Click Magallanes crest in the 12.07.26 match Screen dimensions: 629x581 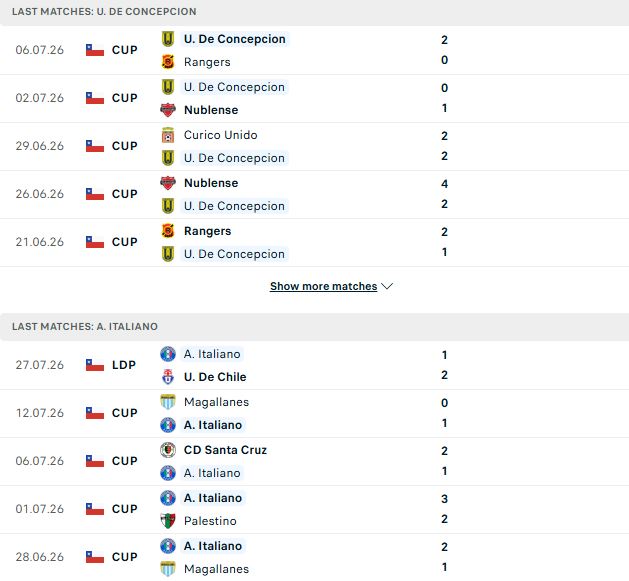pos(168,402)
